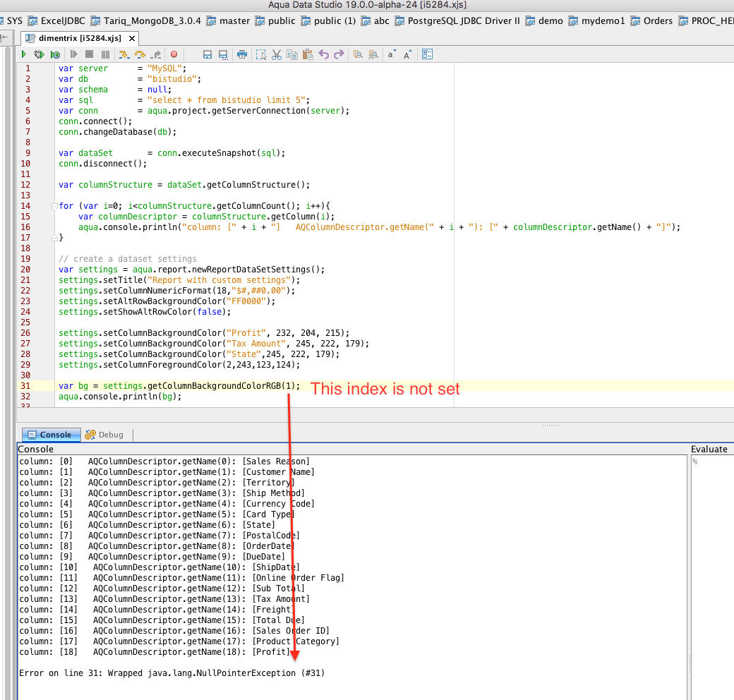Click line number 31 in the gutter

tap(25, 386)
